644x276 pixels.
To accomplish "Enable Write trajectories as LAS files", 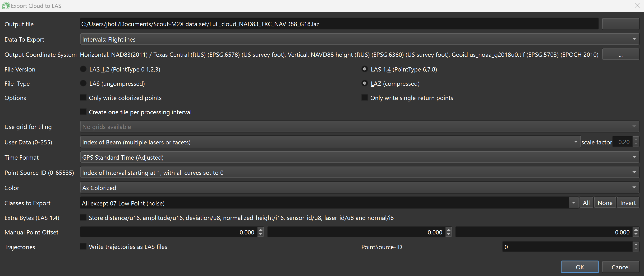I will tap(83, 247).
